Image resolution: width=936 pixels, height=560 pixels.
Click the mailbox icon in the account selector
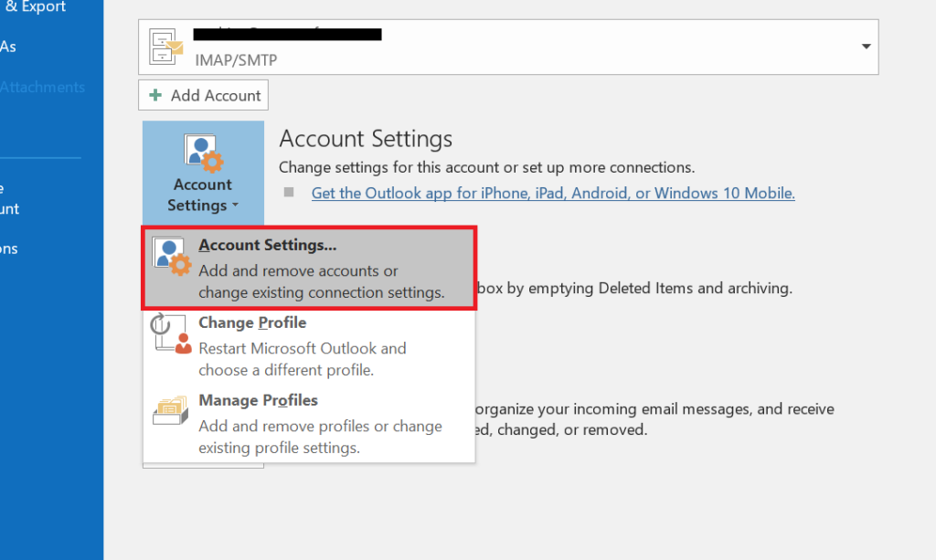click(x=167, y=47)
